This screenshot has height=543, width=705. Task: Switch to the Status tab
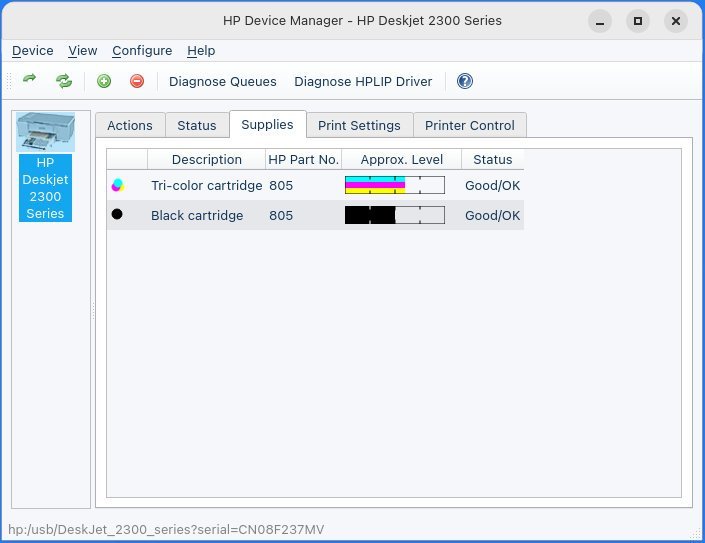[197, 125]
